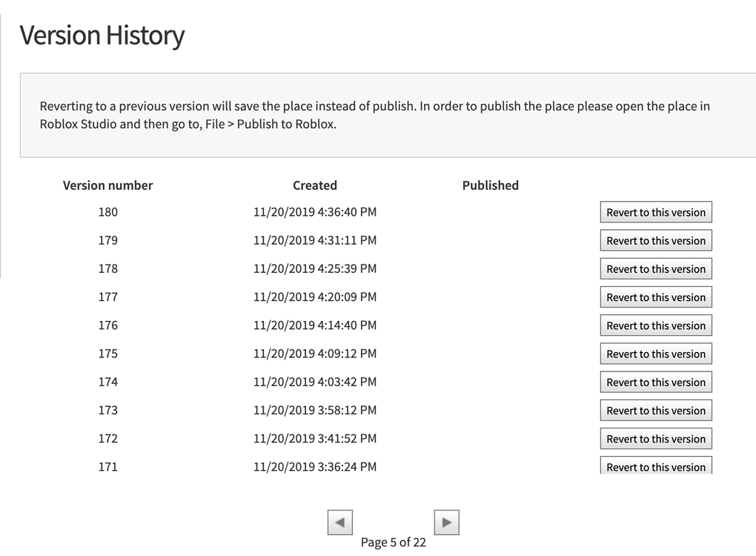Click the Version number column header
Viewport: 756px width, 556px height.
pos(107,185)
